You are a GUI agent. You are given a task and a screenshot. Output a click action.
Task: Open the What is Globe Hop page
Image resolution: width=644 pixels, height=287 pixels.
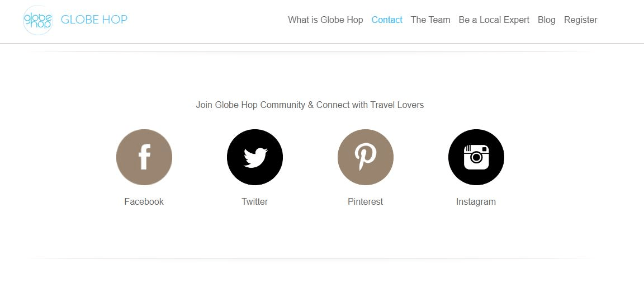click(x=325, y=20)
